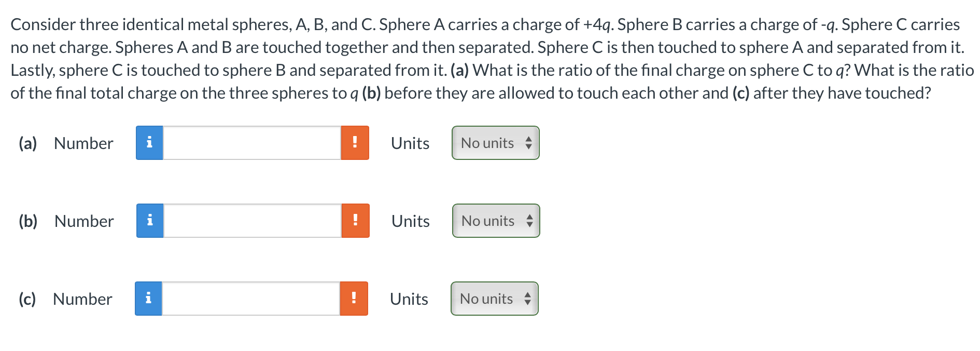Viewport: 980px width, 351px height.
Task: Click the up-down arrows on (c) units selector
Action: pos(528,299)
